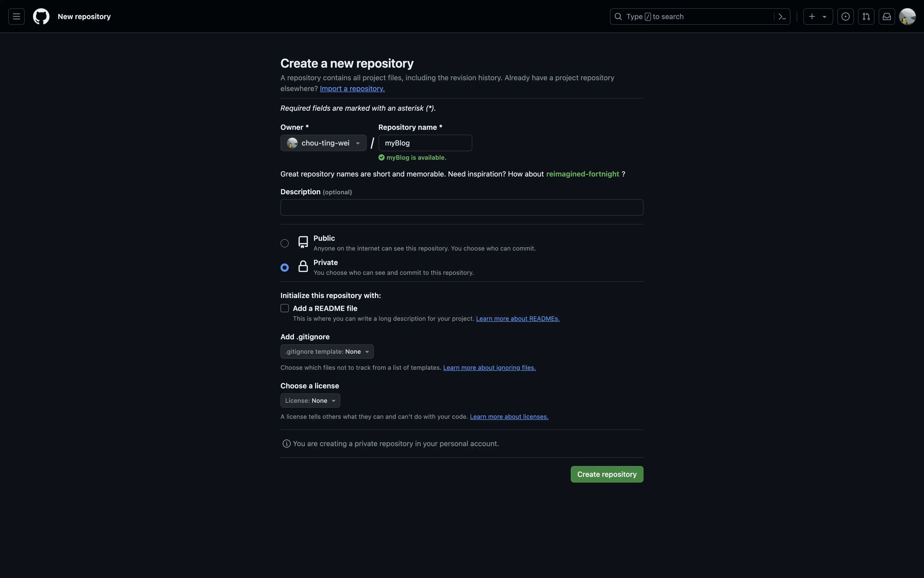Screen dimensions: 924x578
Task: Click the Public option label
Action: point(324,238)
